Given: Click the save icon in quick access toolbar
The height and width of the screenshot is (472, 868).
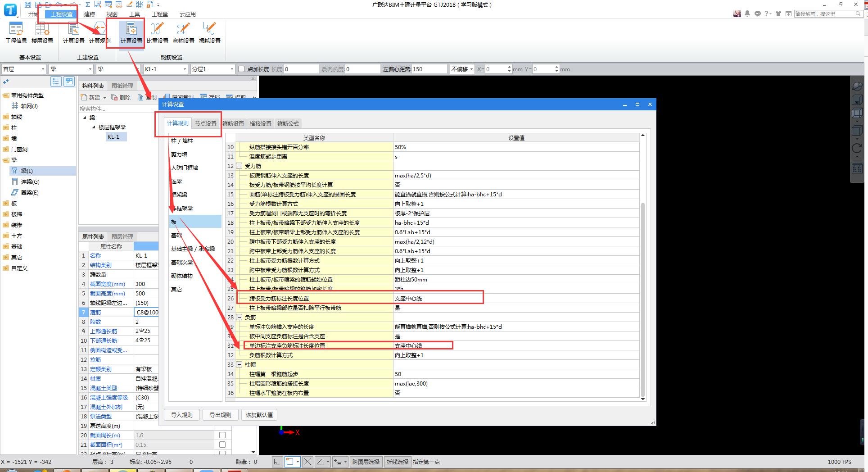Looking at the screenshot, I should tap(28, 5).
